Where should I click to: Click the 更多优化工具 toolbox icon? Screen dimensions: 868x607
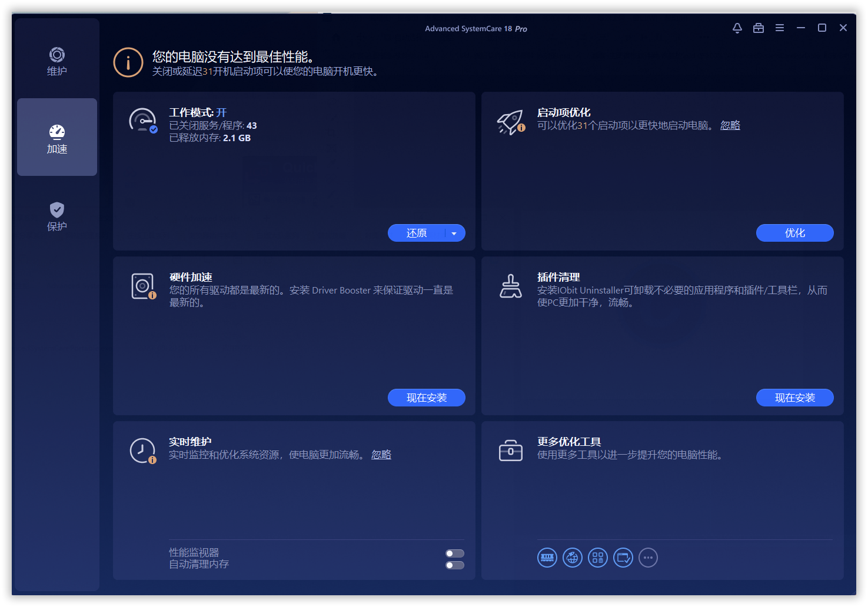coord(511,451)
